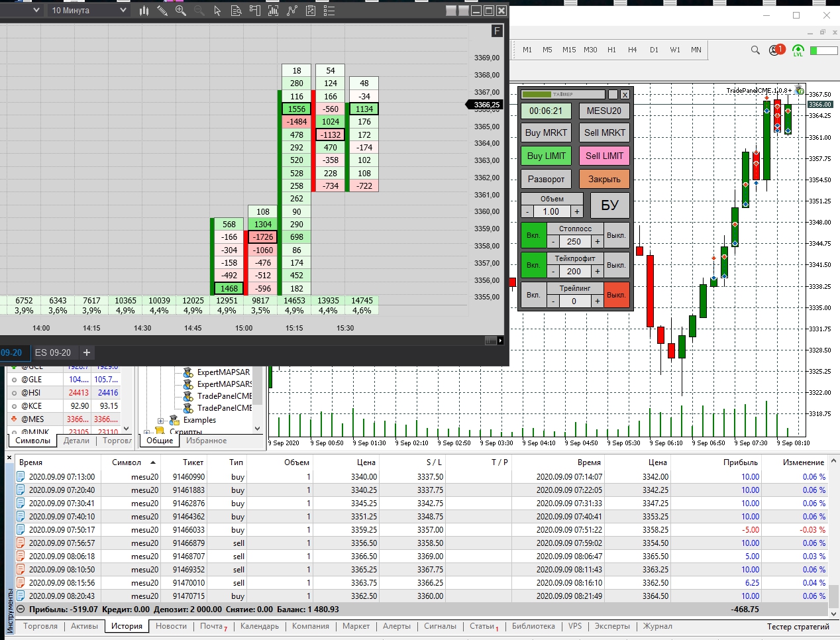The width and height of the screenshot is (840, 640).
Task: Enable stop loss with green Вкл. button
Action: tap(533, 235)
